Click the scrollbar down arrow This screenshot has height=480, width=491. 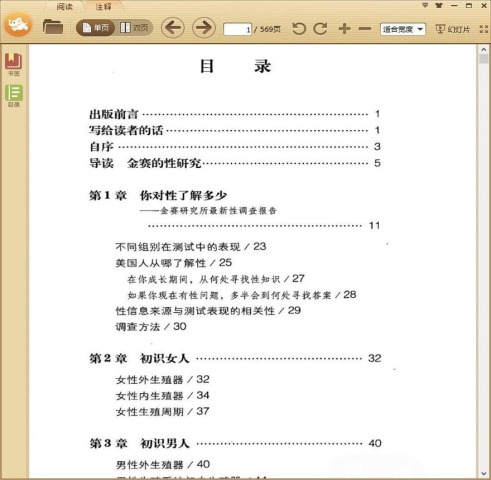(x=484, y=473)
